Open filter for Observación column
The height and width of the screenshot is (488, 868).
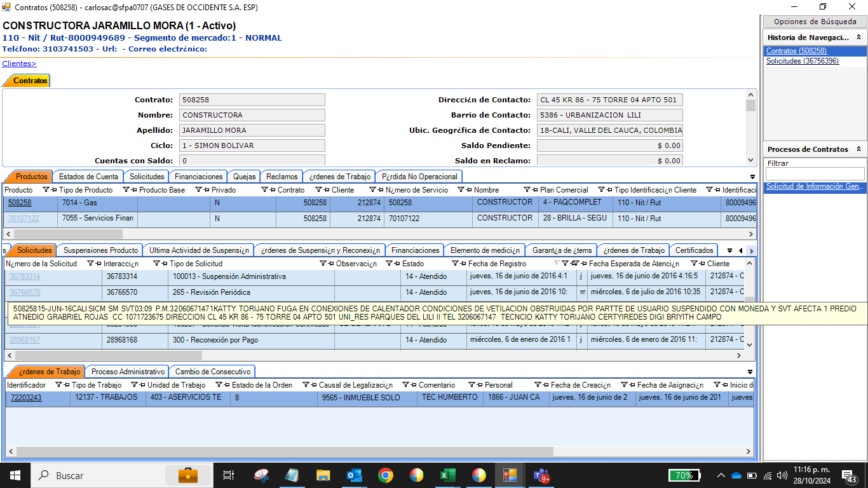point(388,264)
